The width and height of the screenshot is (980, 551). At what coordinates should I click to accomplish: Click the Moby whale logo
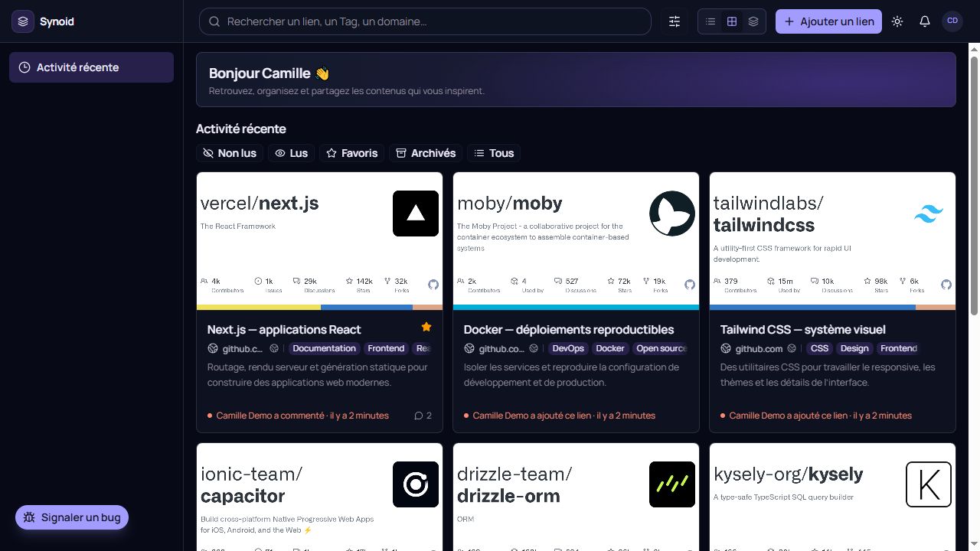pyautogui.click(x=672, y=213)
